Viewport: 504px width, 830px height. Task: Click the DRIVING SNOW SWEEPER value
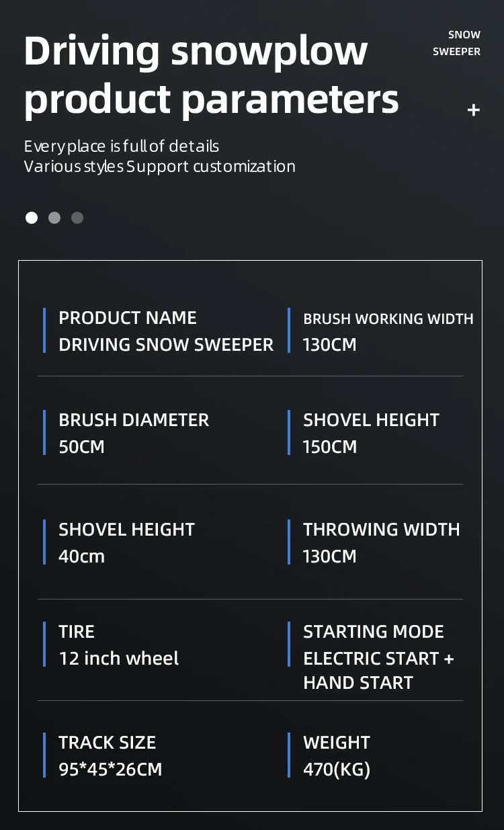(x=166, y=345)
